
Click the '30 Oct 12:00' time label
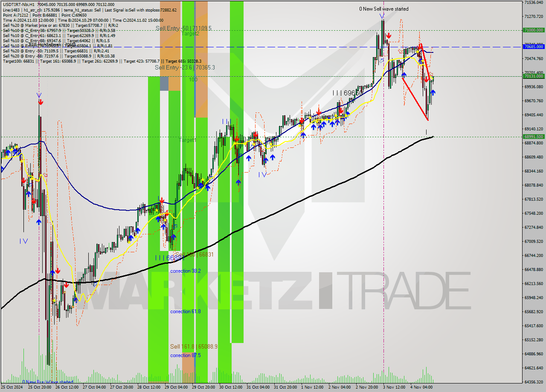pyautogui.click(x=231, y=387)
